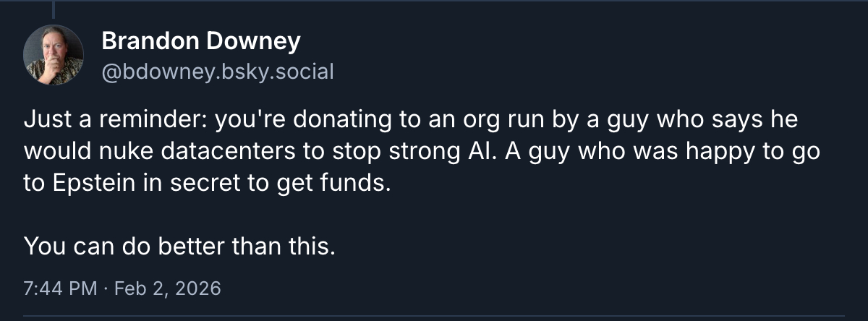Screen dimensions: 868x321
Task: Click the thread connector line above the avatar
Action: click(54, 9)
